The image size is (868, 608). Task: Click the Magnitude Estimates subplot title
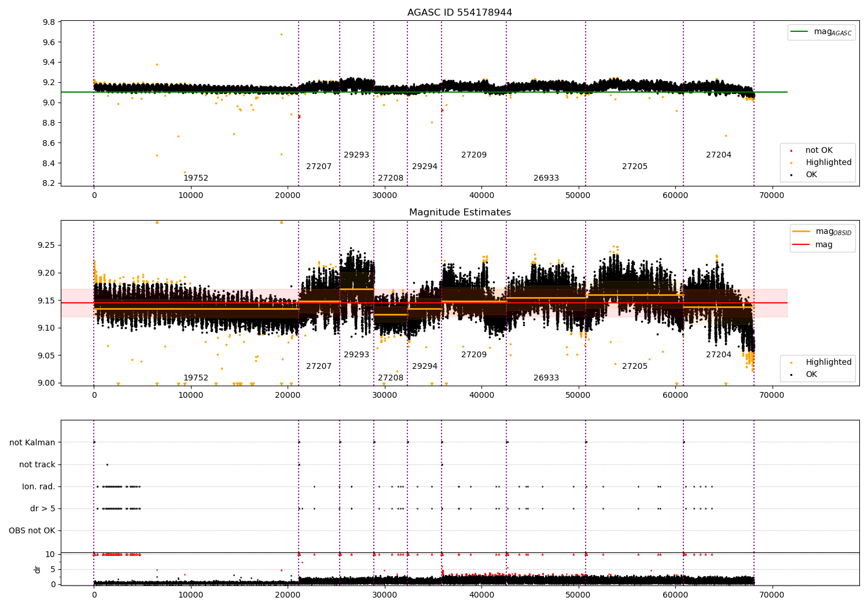(459, 213)
